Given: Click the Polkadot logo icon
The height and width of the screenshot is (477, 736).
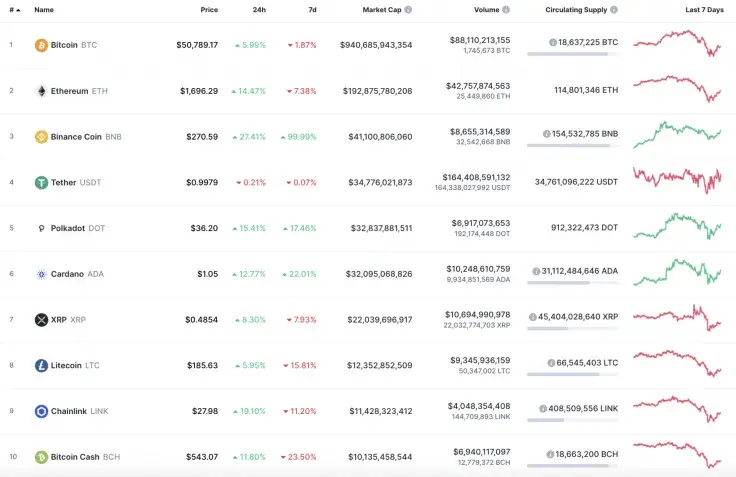Looking at the screenshot, I should click(x=41, y=228).
